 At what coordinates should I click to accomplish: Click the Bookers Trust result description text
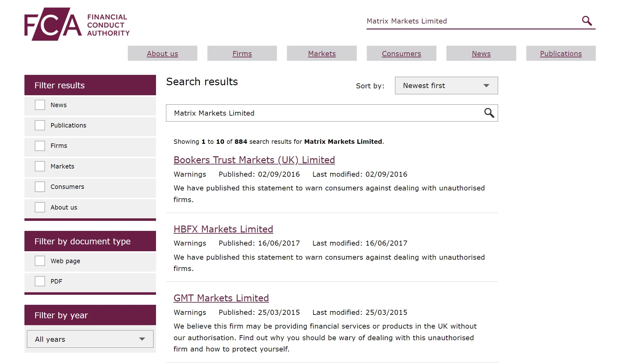tap(329, 194)
